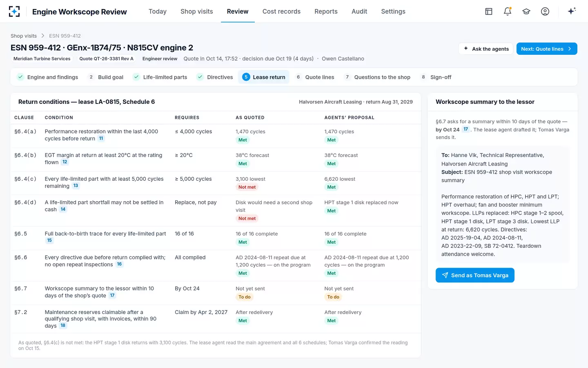Open notifications bell
The height and width of the screenshot is (368, 588).
tap(508, 11)
